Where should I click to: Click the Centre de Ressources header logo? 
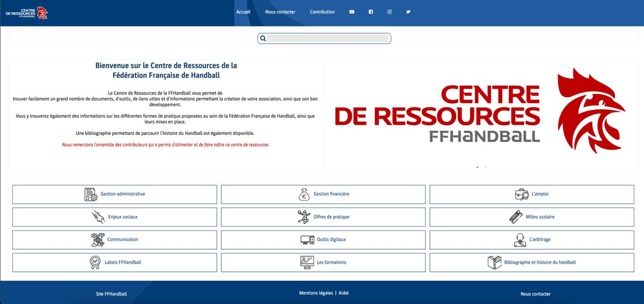coord(27,12)
